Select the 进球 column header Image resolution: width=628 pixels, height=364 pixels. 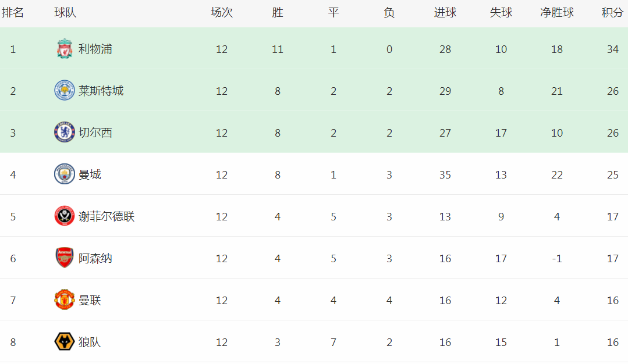click(x=445, y=12)
